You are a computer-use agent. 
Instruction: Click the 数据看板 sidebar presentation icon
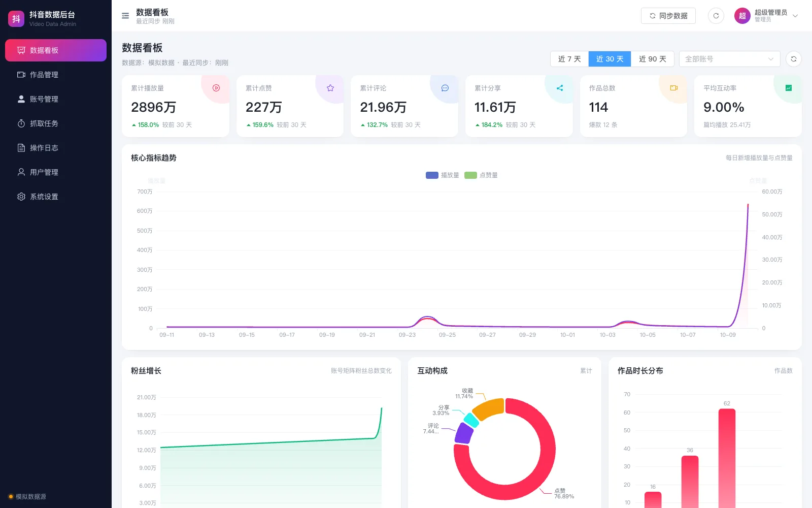[x=21, y=50]
